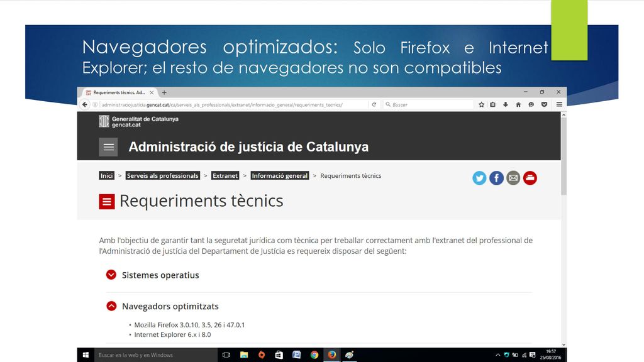Open the Windows Start menu

tap(86, 355)
